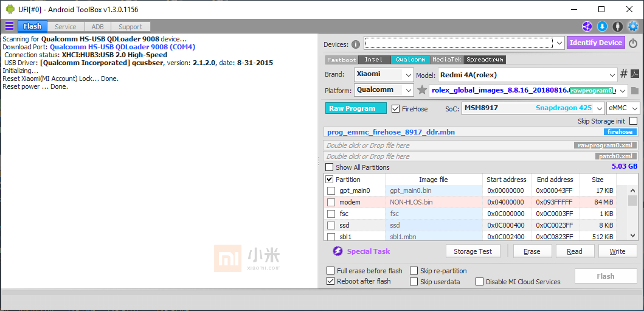Open the ADB tab
This screenshot has height=311, width=644.
coord(98,27)
